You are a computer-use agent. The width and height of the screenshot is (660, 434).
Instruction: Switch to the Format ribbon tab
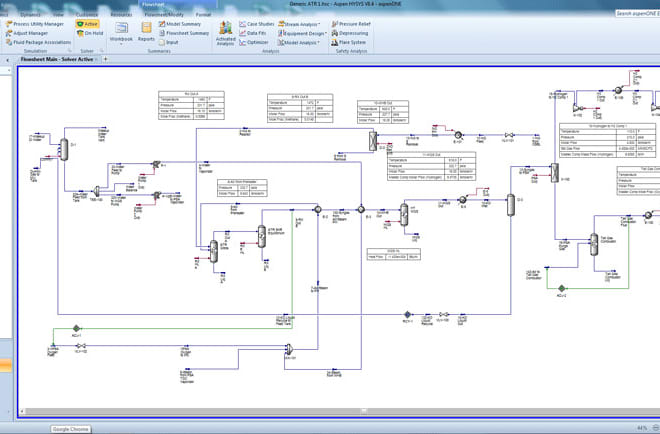pos(203,14)
